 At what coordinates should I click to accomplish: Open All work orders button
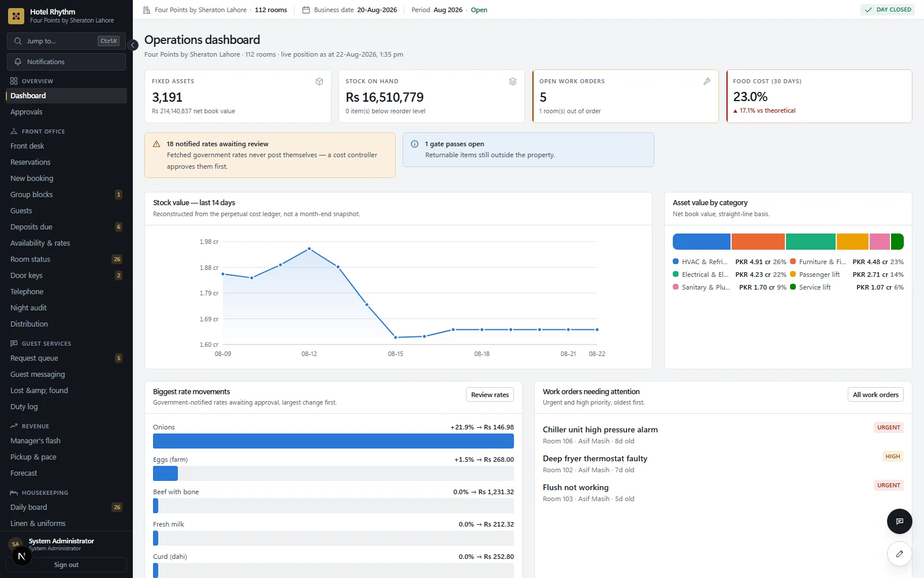point(875,395)
